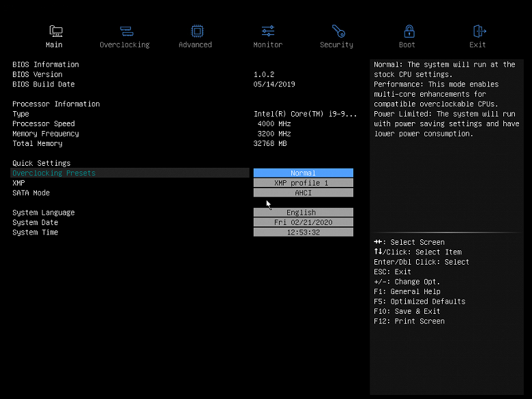Open the English system language selector

click(x=303, y=212)
